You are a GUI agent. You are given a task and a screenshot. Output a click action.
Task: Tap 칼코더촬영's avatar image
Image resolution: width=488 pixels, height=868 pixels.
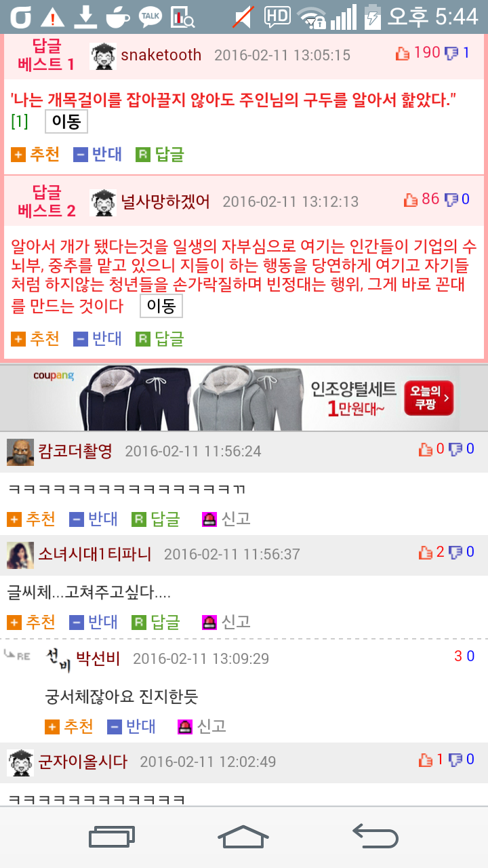point(20,452)
